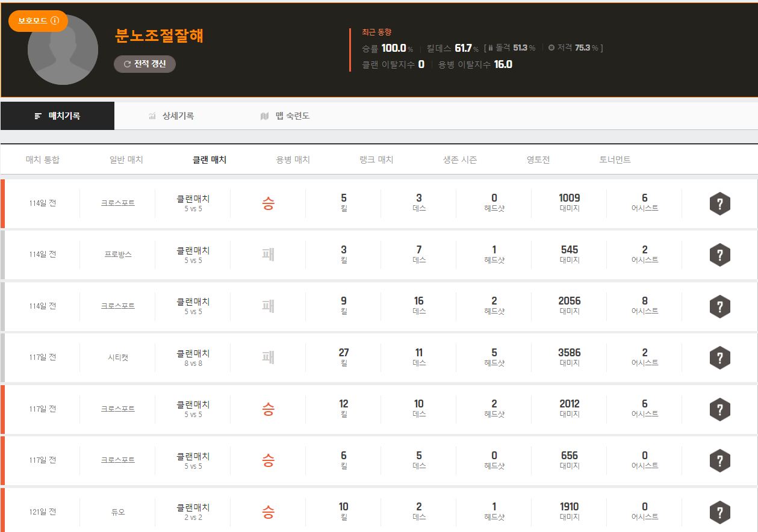This screenshot has width=758, height=532.
Task: Click the question mark badge in 듀오 row
Action: [719, 513]
